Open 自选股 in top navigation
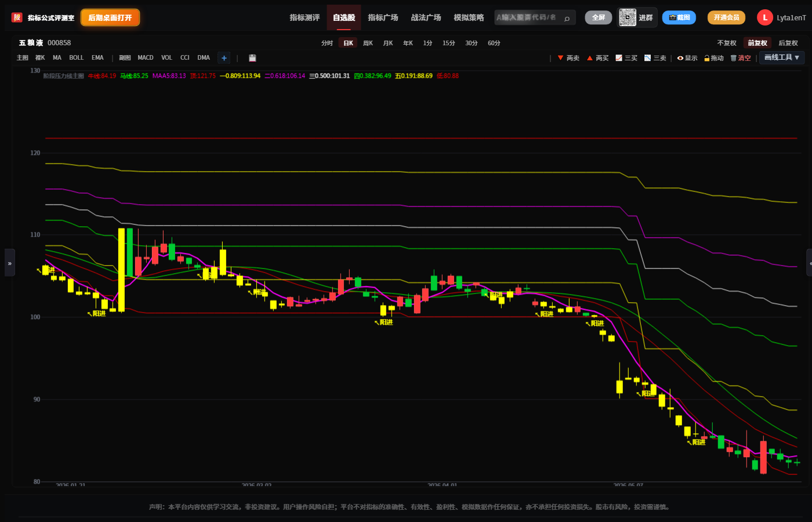Image resolution: width=812 pixels, height=522 pixels. (344, 17)
